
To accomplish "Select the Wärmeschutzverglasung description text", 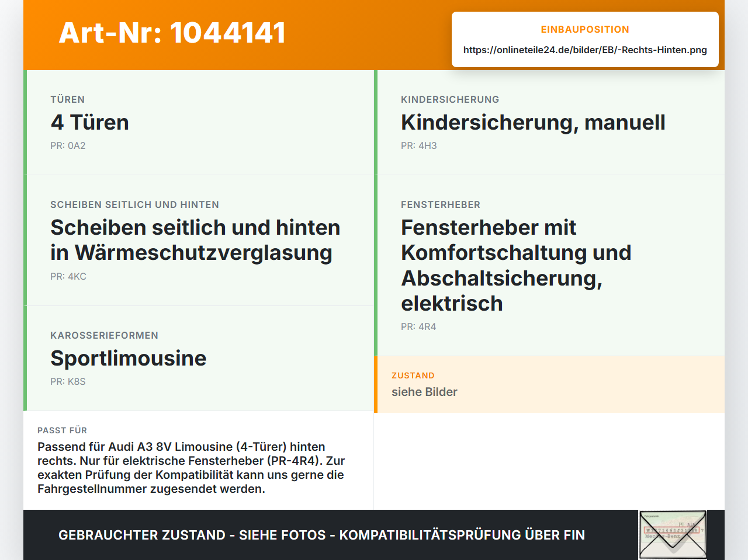I will coord(195,240).
